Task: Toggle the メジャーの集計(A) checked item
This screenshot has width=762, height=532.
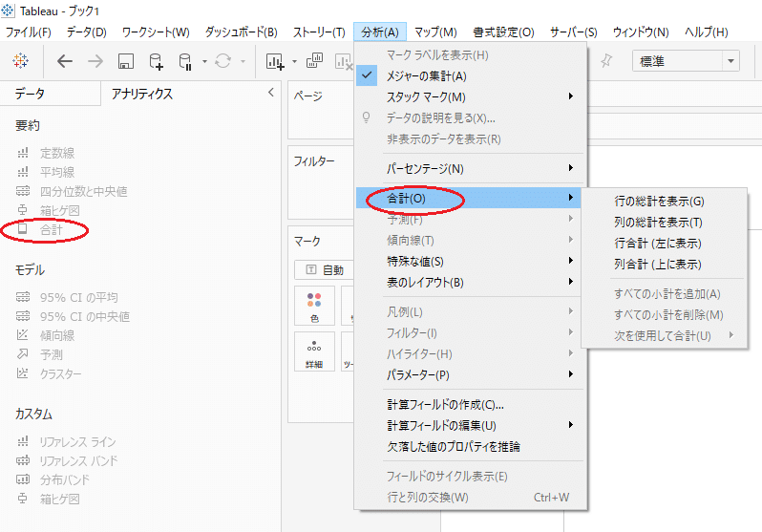Action: (x=470, y=75)
